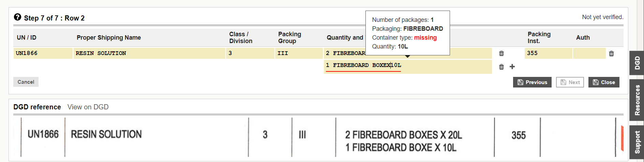Edit the 1 FIBREBOARD BOXEX10L quantity field
Screen dimensions: 644x162
point(408,67)
